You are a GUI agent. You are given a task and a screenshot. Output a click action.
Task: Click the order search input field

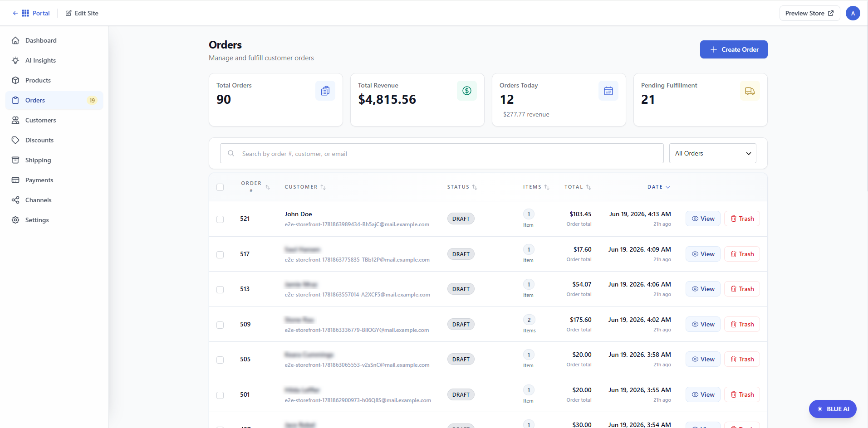(x=442, y=153)
